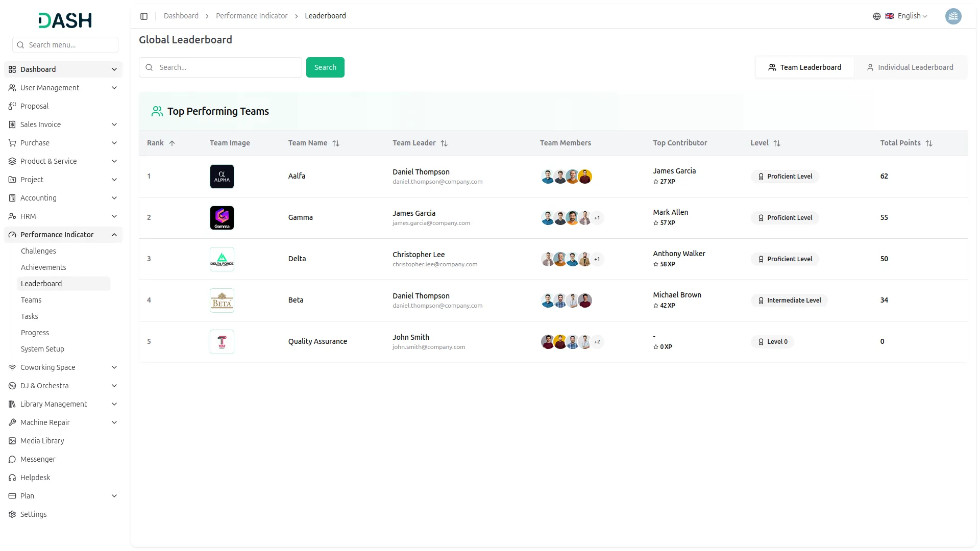Click the Intermediate Level badge for Beta
Viewport: 980px width, 551px height.
pos(789,300)
